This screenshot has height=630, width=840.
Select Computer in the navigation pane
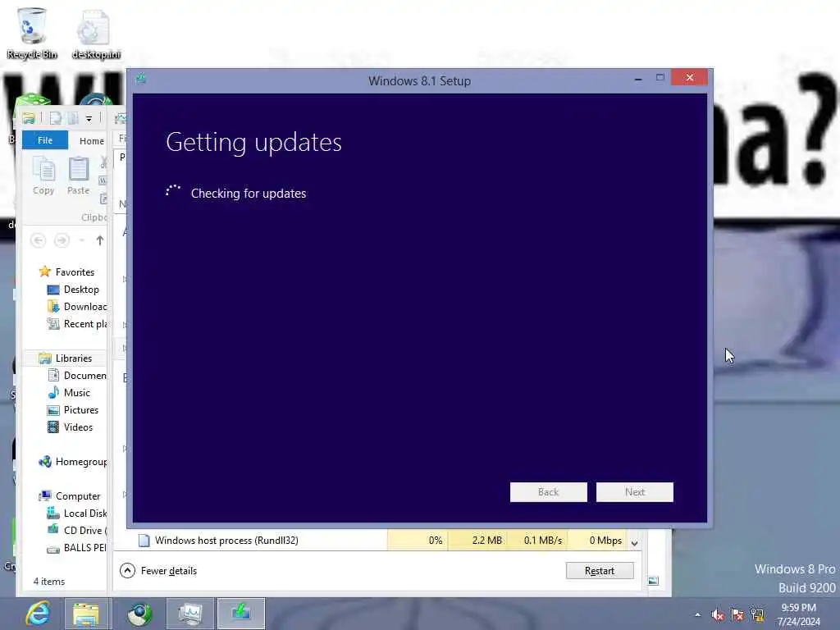pyautogui.click(x=70, y=496)
